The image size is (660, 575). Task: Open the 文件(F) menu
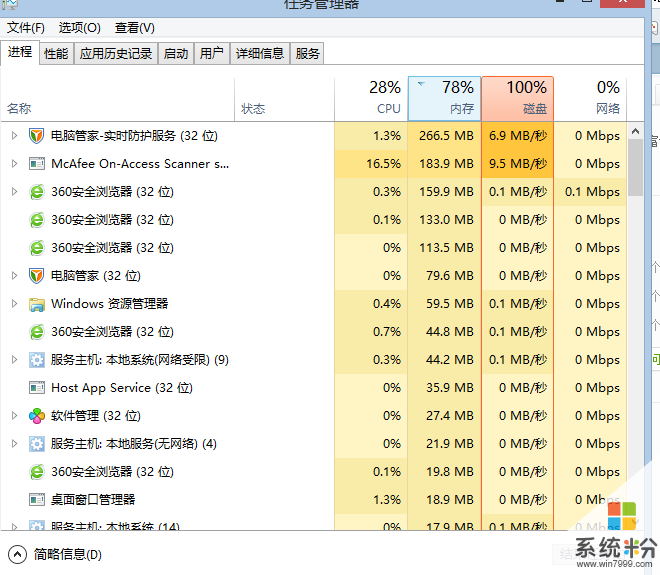[27, 28]
